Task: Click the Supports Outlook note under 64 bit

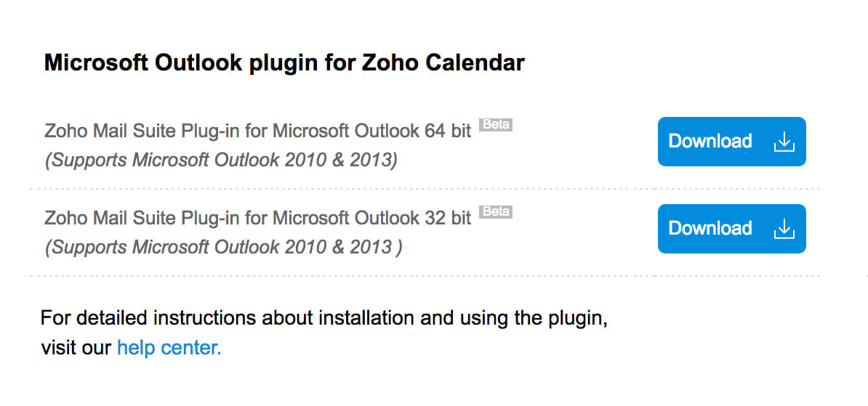Action: pos(221,160)
